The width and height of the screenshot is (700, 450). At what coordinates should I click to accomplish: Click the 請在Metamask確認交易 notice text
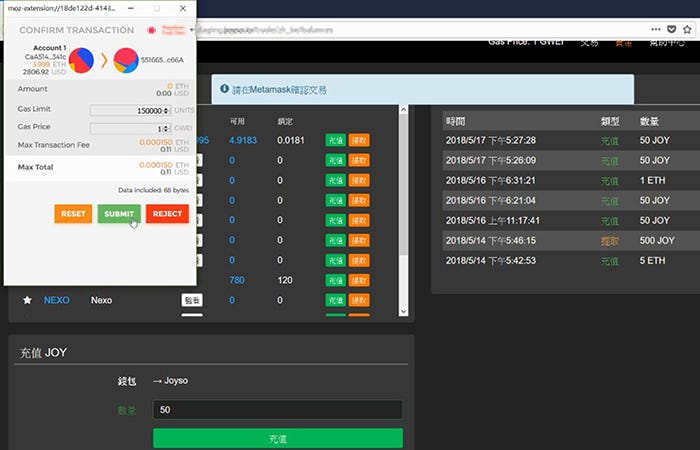coord(279,90)
